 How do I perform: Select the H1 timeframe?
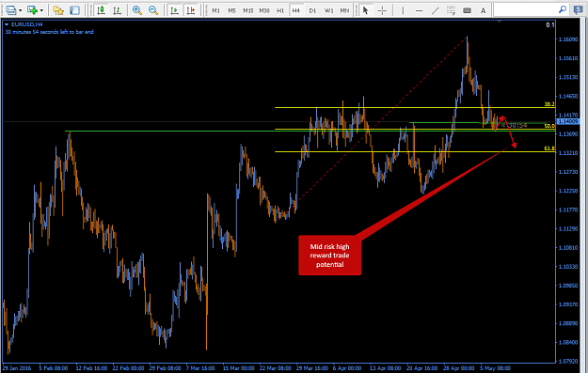click(x=280, y=10)
